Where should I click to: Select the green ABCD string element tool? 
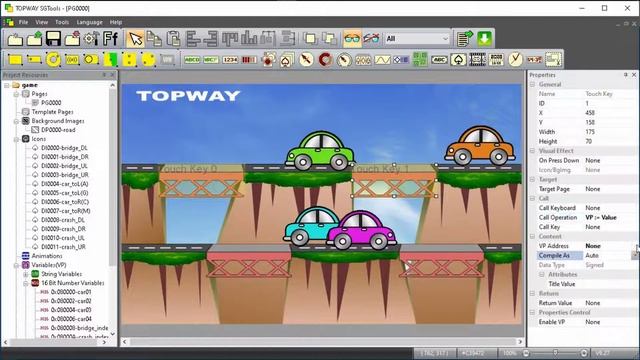tap(192, 60)
